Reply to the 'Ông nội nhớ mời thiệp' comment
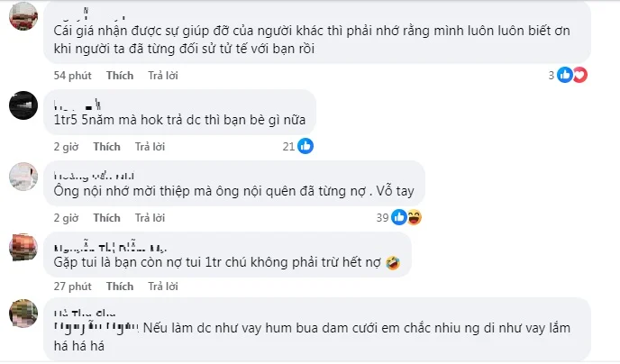Viewport: 620px width, 364px height. point(150,218)
